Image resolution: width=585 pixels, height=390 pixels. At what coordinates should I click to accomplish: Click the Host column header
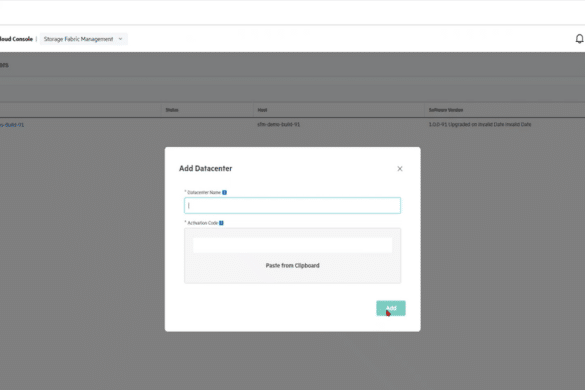(262, 110)
